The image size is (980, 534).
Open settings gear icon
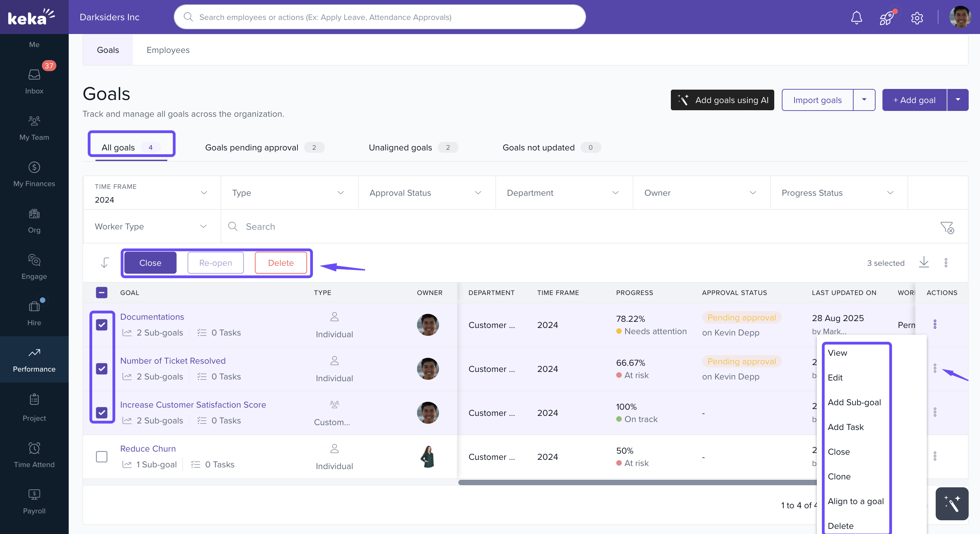click(917, 18)
